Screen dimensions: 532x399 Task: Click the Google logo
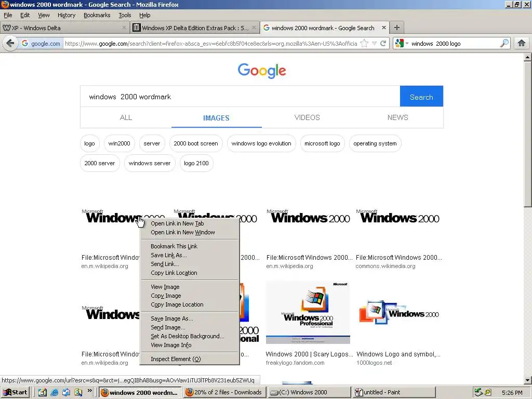coord(262,71)
